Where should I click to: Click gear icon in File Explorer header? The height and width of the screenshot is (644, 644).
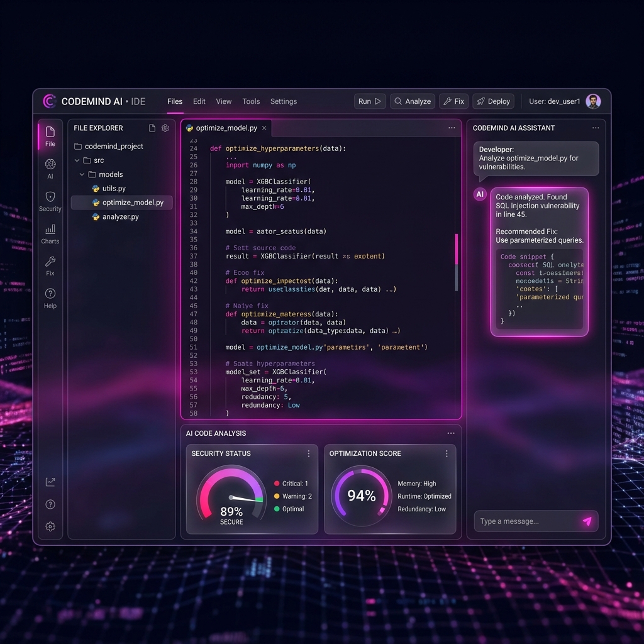point(165,128)
